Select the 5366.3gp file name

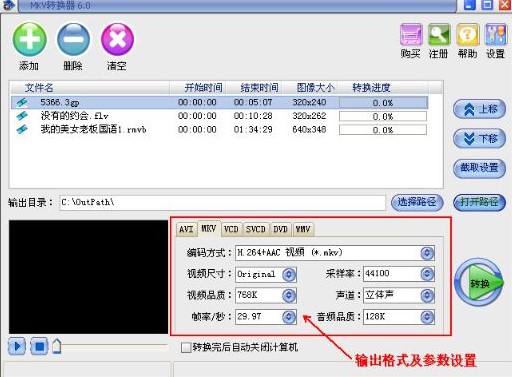(60, 102)
